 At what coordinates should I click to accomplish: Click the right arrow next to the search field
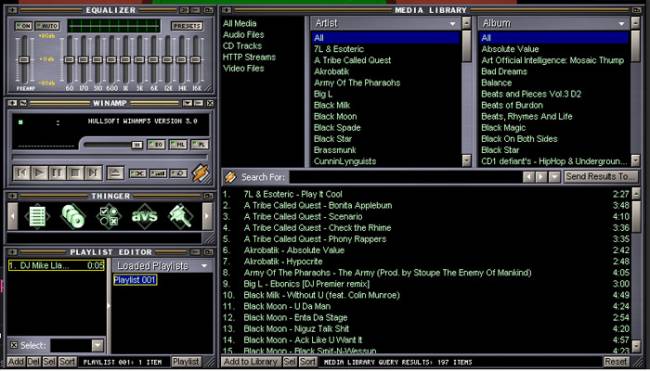click(x=541, y=177)
